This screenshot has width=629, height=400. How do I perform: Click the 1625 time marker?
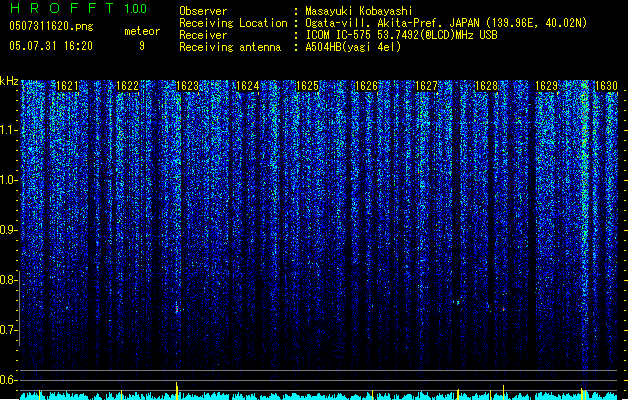click(307, 86)
